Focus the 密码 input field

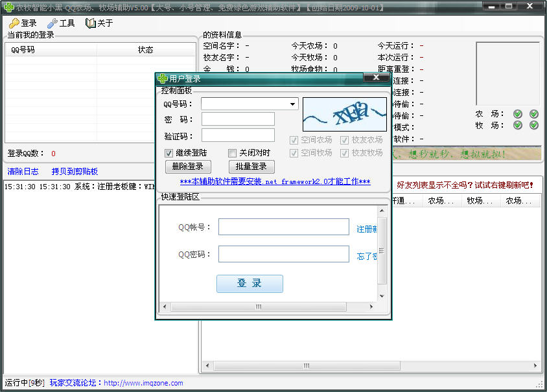(x=238, y=119)
